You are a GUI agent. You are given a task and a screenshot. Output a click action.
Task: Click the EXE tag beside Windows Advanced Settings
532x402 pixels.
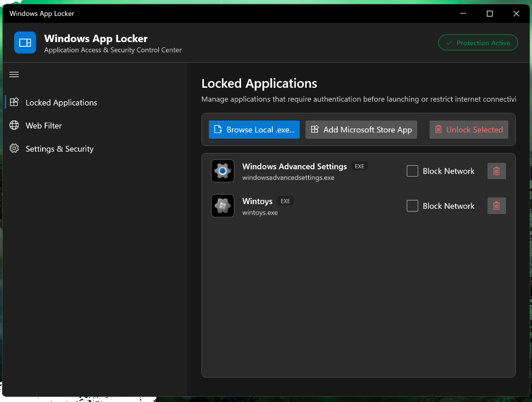pyautogui.click(x=360, y=166)
